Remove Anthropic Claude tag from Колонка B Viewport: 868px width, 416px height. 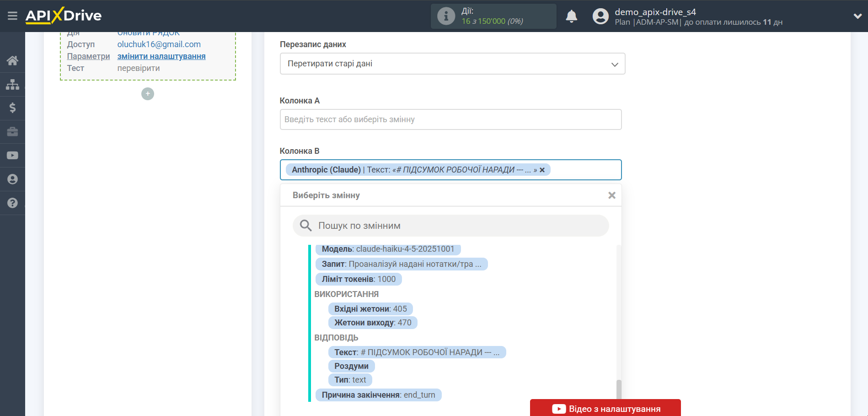[542, 170]
